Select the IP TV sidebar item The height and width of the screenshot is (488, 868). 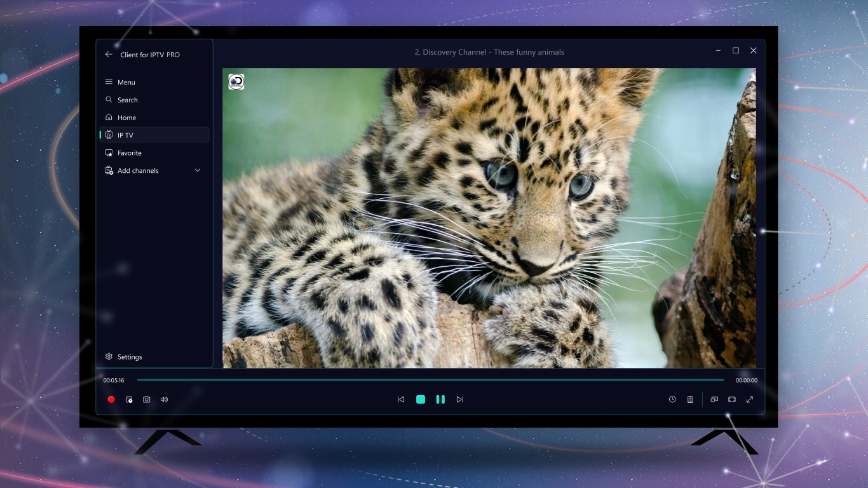click(155, 135)
